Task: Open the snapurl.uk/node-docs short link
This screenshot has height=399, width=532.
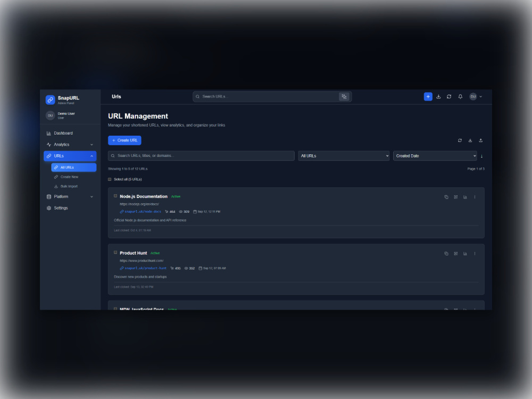Action: click(x=143, y=212)
